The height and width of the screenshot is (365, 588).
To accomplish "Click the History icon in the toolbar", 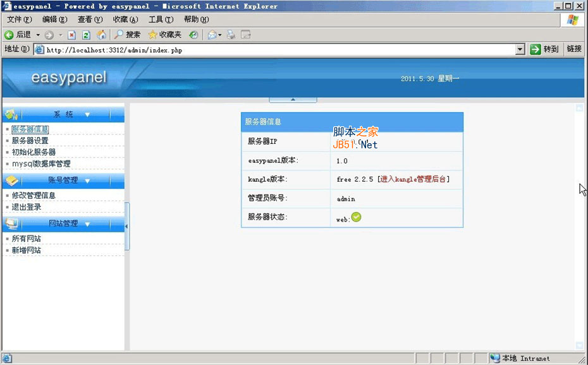I will tap(193, 35).
